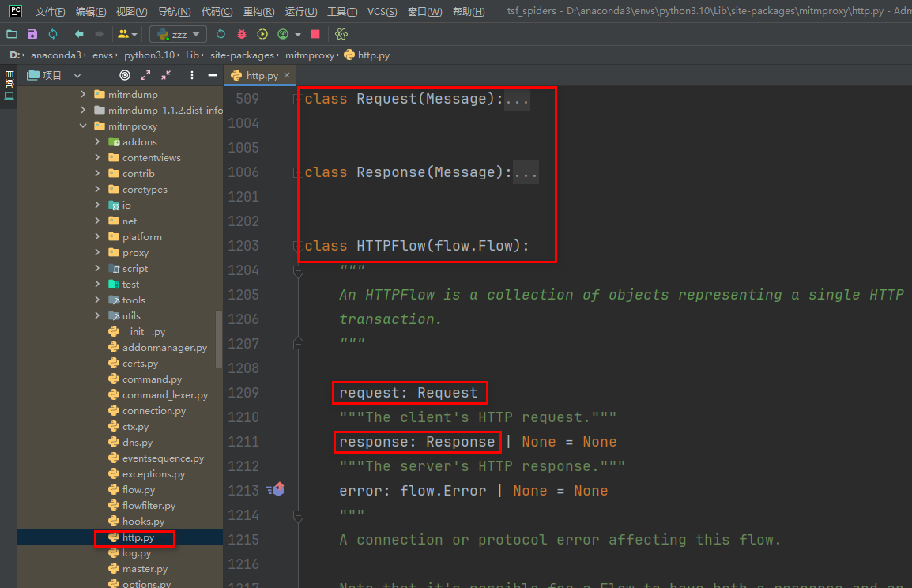Open the Code With Me icon

click(341, 34)
